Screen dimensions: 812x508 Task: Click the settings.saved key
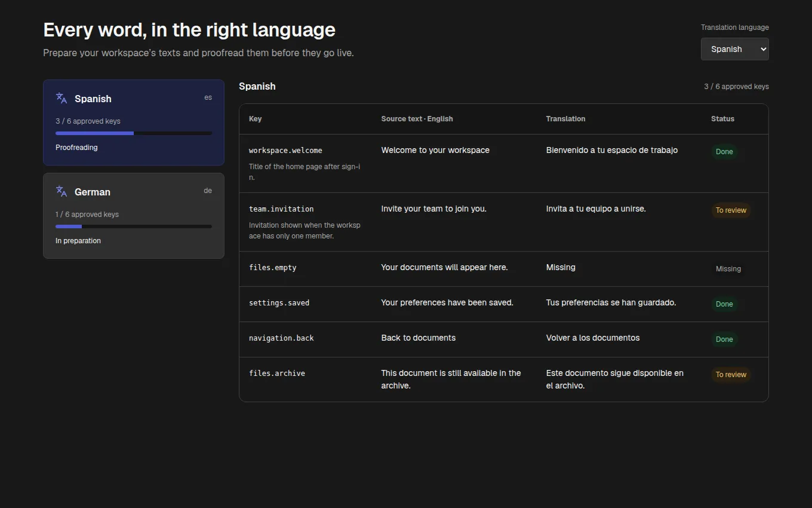279,303
